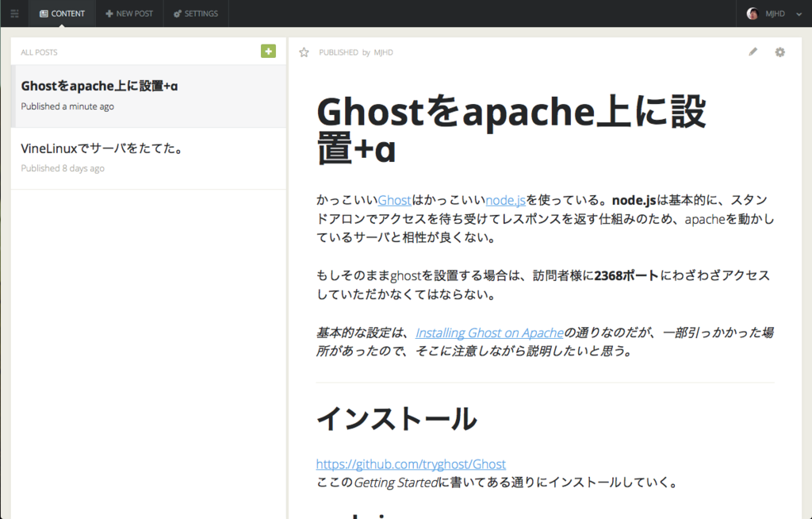Switch to the CONTENT tab
This screenshot has height=519, width=812.
62,13
